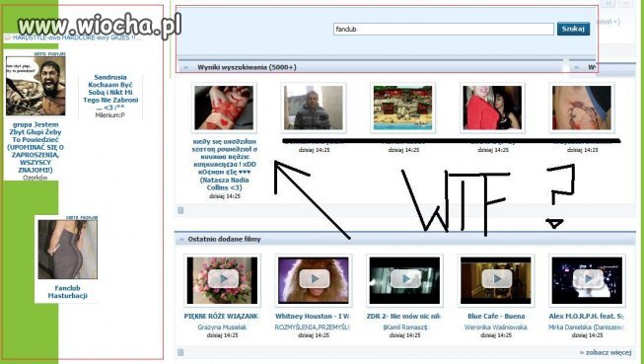
Task: Open the 'Fanclub Masturbacji' text link
Action: point(68,292)
